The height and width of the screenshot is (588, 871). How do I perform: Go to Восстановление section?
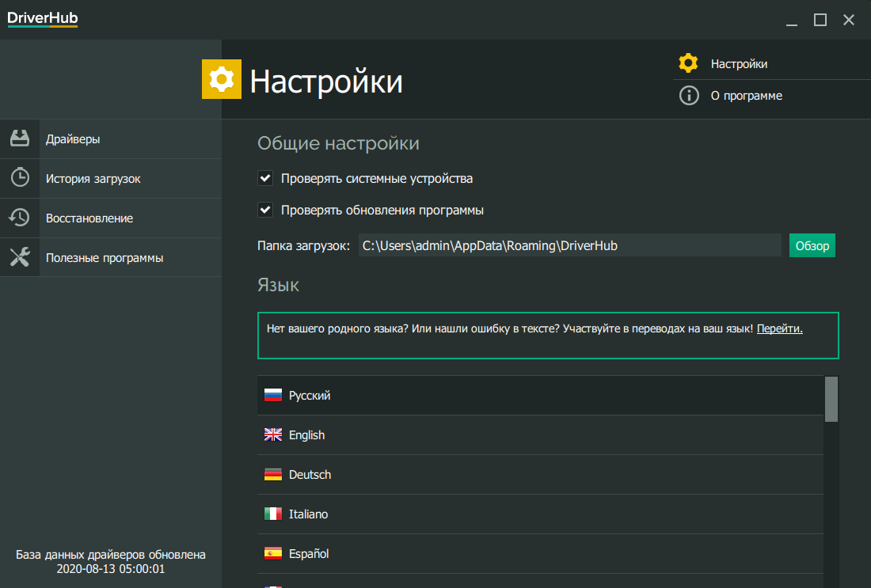pos(111,218)
